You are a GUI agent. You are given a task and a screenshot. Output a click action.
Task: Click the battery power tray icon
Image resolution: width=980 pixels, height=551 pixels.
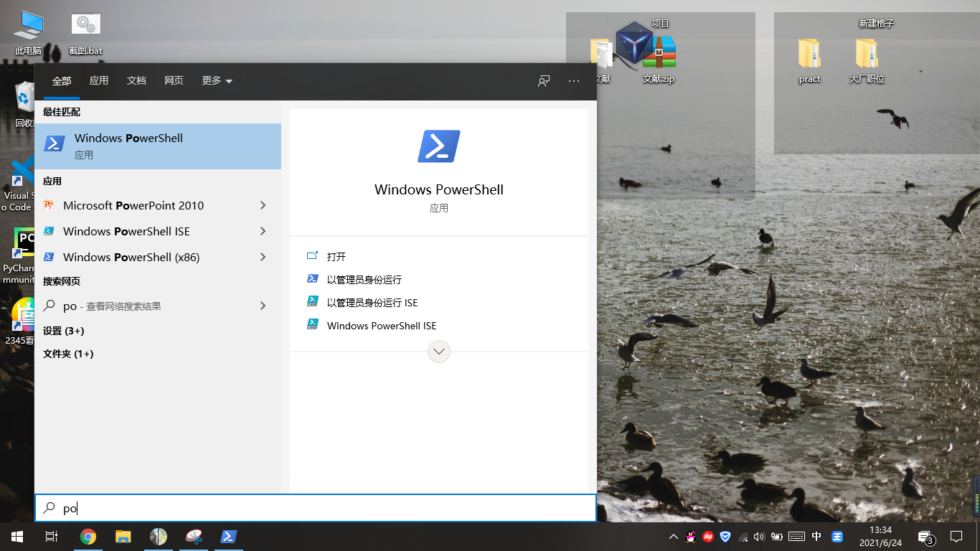pyautogui.click(x=776, y=537)
